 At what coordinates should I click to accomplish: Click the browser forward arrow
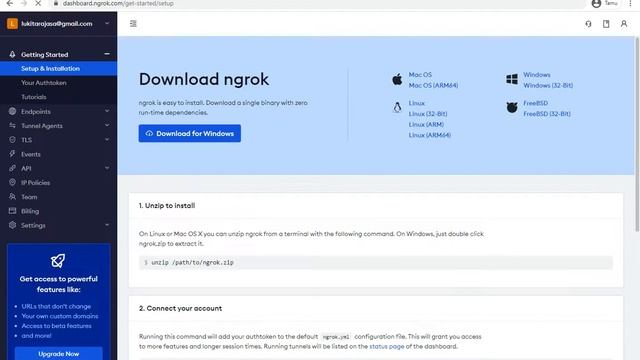[24, 3]
